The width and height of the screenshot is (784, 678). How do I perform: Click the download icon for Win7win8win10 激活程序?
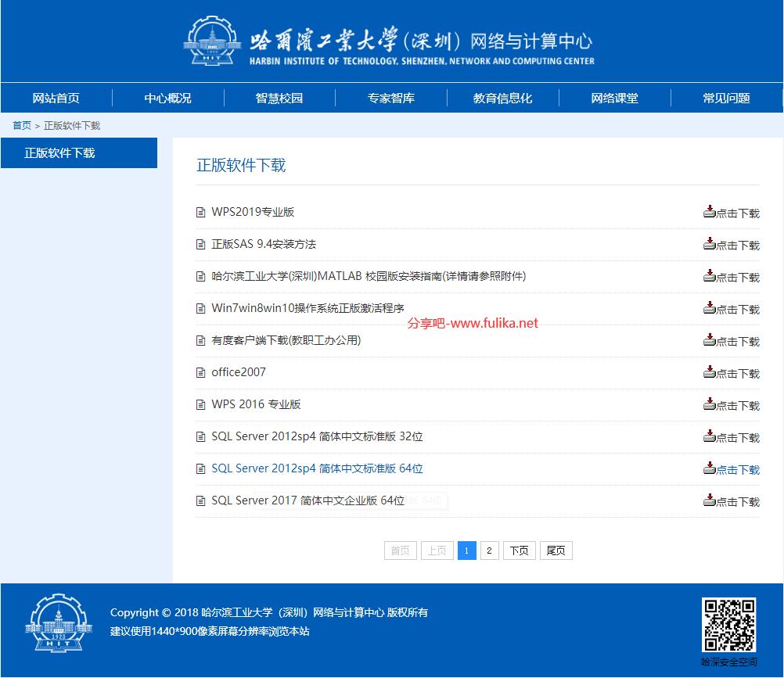709,307
